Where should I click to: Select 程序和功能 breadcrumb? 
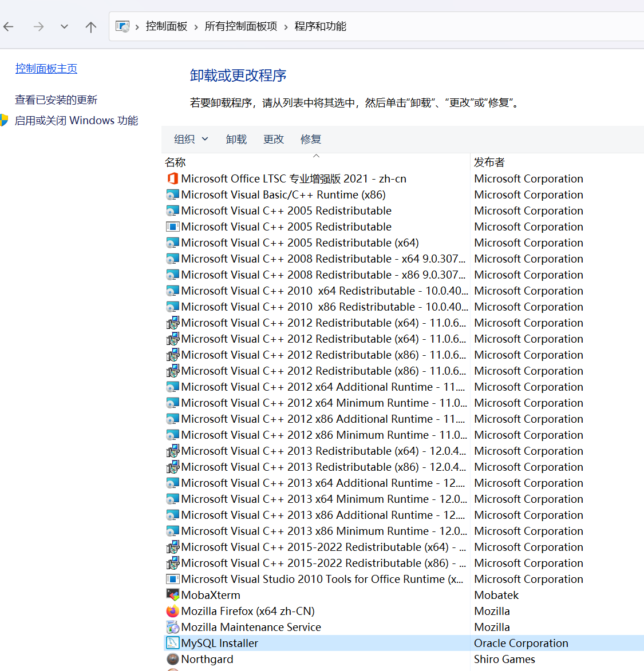click(x=321, y=26)
